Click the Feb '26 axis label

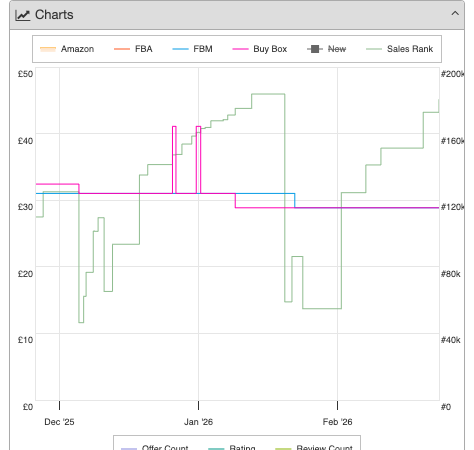pos(337,422)
